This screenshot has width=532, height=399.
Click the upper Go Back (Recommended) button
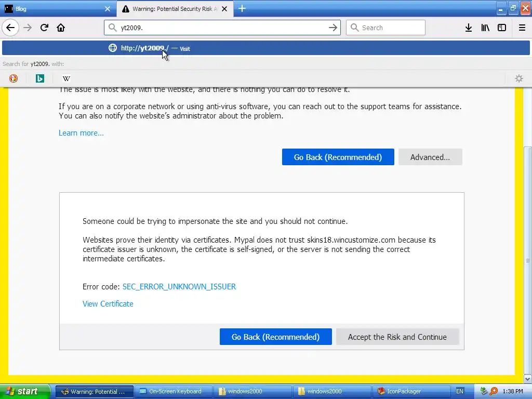pos(338,157)
